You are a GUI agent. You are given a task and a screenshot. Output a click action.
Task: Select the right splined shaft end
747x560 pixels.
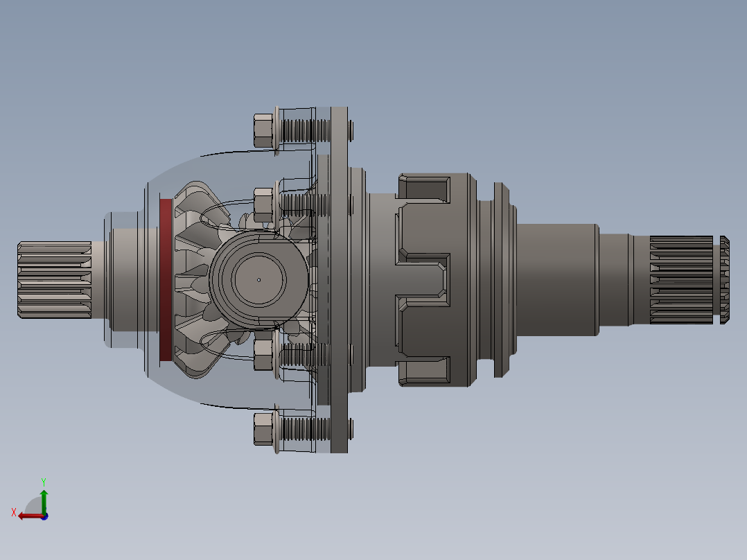pos(689,280)
